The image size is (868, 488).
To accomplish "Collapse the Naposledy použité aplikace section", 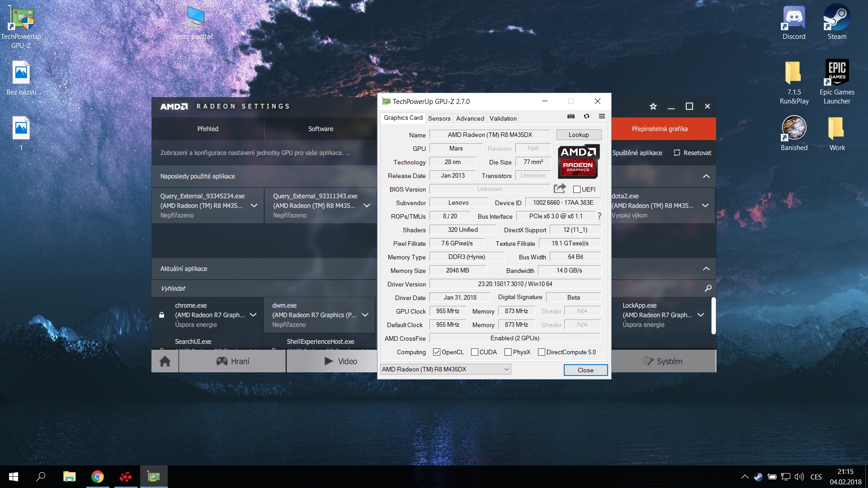I will (x=706, y=176).
